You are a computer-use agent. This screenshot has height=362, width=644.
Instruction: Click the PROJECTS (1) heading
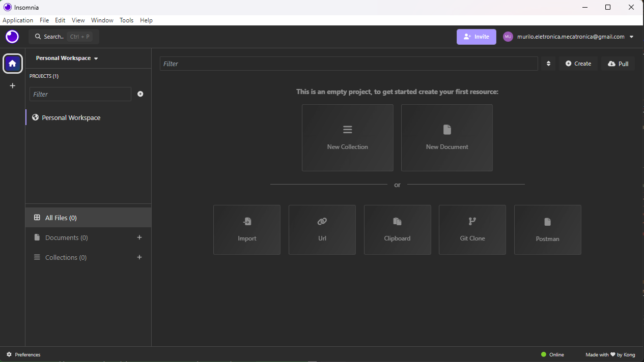click(44, 76)
